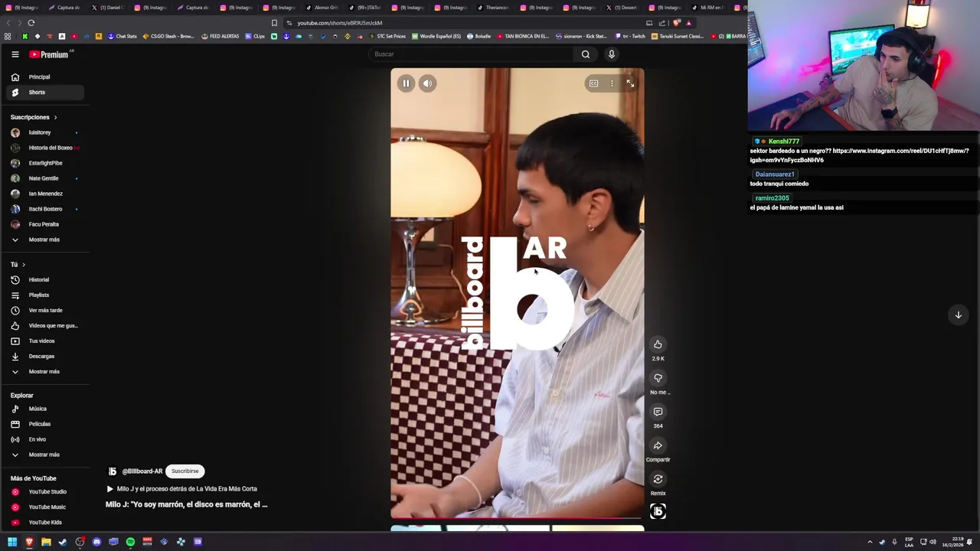Image resolution: width=980 pixels, height=551 pixels.
Task: Switch to the Thelancon browser tab
Action: point(493,8)
